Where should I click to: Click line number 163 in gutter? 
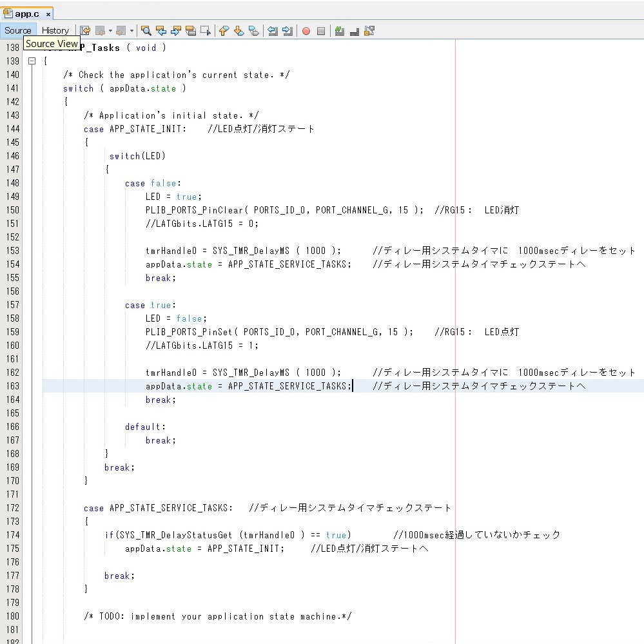[13, 386]
